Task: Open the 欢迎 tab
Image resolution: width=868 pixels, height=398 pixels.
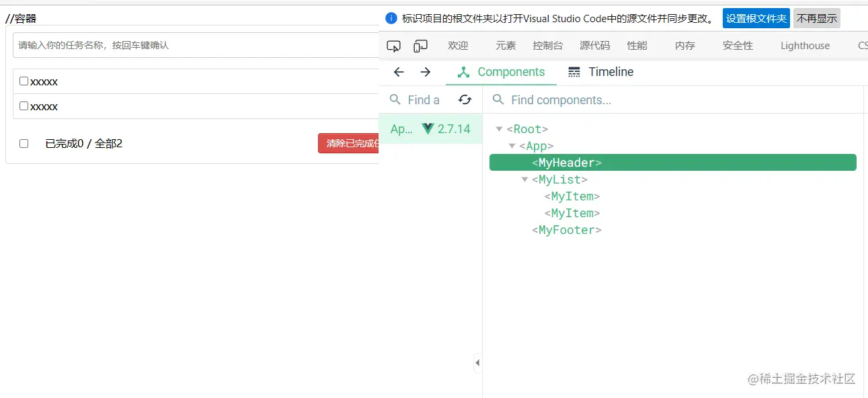Action: (458, 46)
